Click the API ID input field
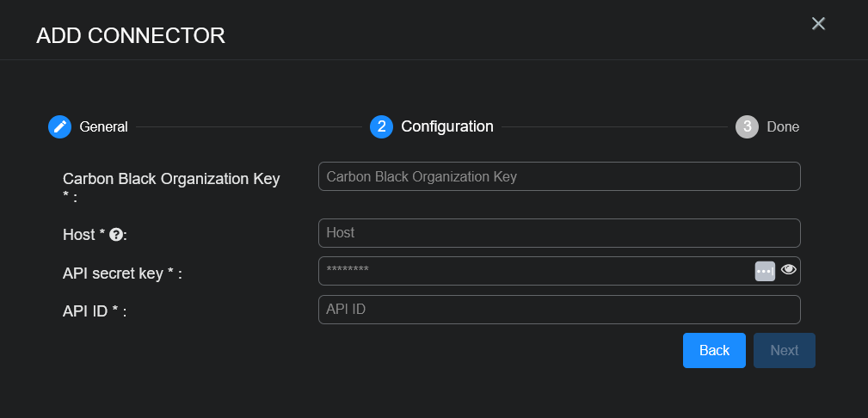Viewport: 868px width, 418px height. click(559, 310)
